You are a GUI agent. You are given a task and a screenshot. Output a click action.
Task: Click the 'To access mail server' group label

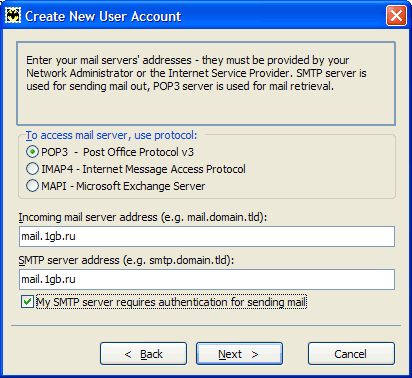[x=112, y=135]
